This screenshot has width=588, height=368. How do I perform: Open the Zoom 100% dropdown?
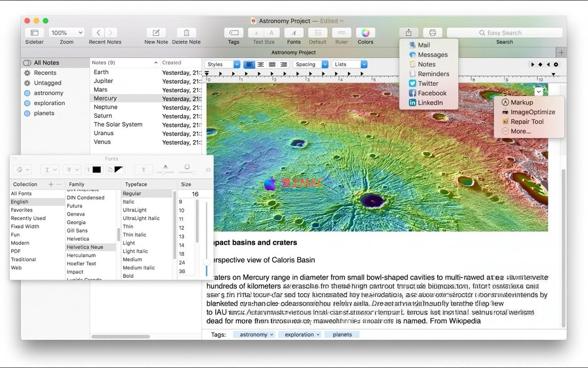pos(67,33)
